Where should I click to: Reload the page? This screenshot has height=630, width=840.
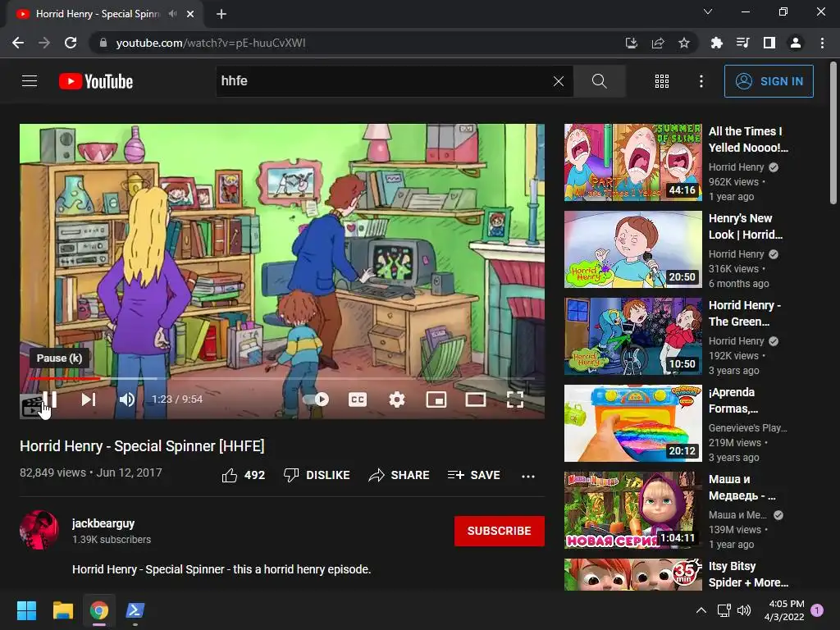pos(71,43)
